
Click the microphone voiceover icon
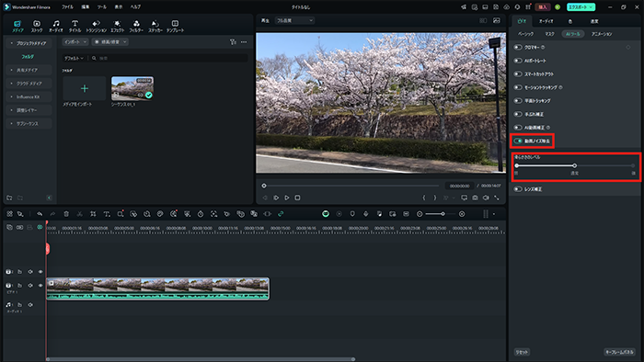point(366,214)
